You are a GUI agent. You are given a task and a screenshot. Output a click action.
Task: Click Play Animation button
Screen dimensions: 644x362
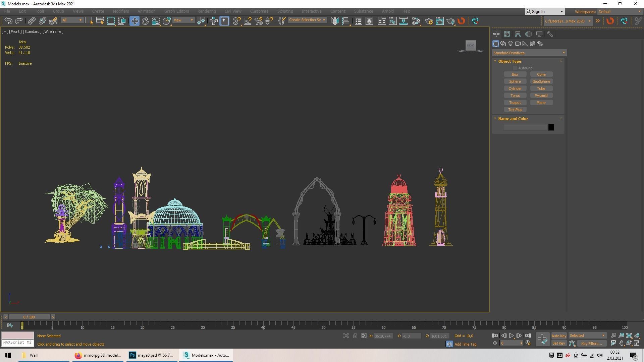pos(511,336)
